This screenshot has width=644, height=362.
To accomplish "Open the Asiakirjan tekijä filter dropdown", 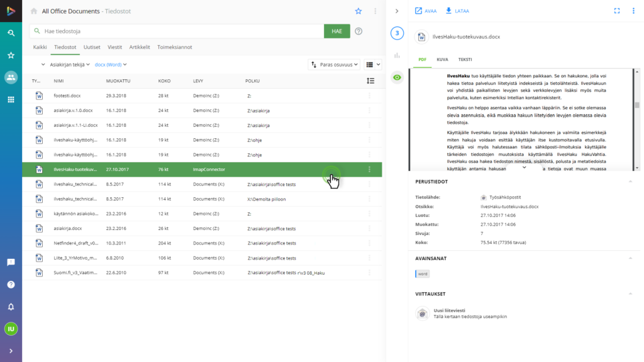I will (70, 65).
